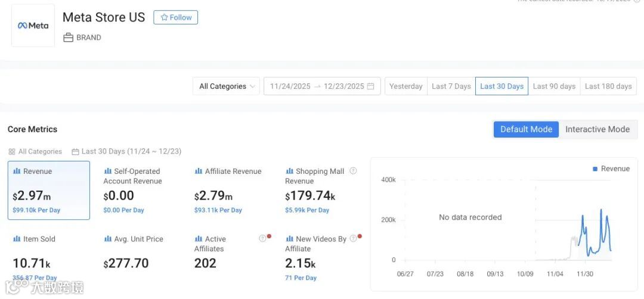Viewport: 644px width, 299px height.
Task: Click bar chart icon for Shopping Mall Revenue
Action: pyautogui.click(x=290, y=171)
